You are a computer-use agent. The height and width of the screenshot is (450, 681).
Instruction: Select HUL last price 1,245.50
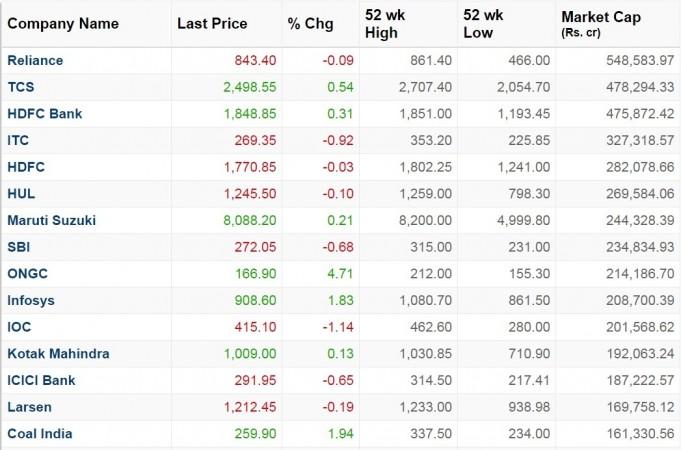250,194
